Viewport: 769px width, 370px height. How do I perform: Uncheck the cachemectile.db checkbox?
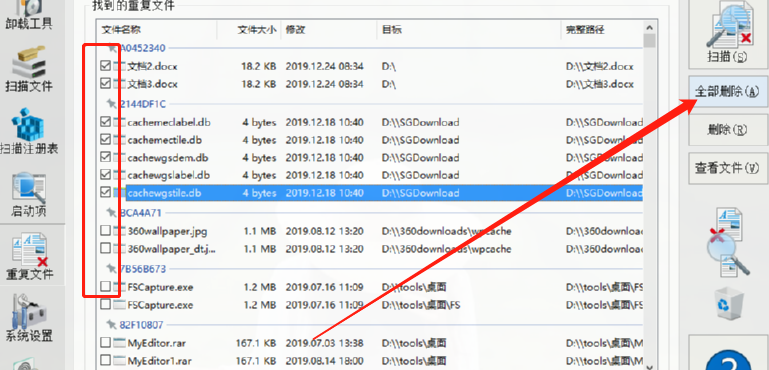(x=105, y=140)
